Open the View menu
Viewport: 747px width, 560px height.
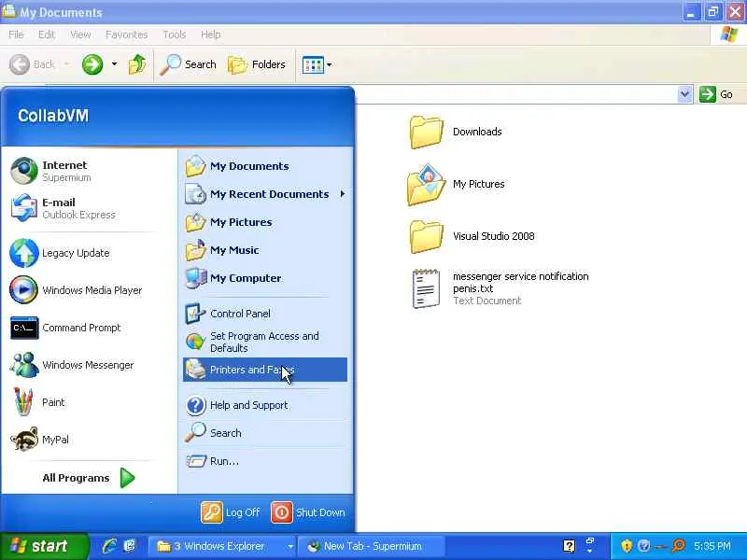(80, 35)
